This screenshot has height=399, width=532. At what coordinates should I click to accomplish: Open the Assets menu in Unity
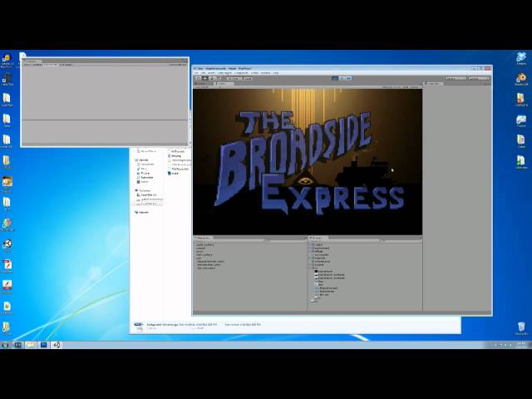point(211,73)
